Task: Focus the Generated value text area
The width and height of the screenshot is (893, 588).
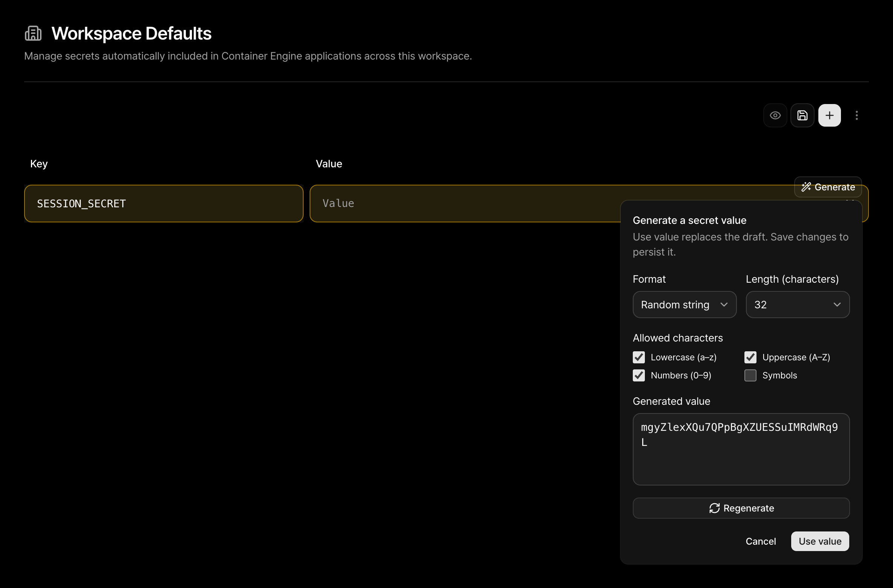Action: pyautogui.click(x=741, y=449)
